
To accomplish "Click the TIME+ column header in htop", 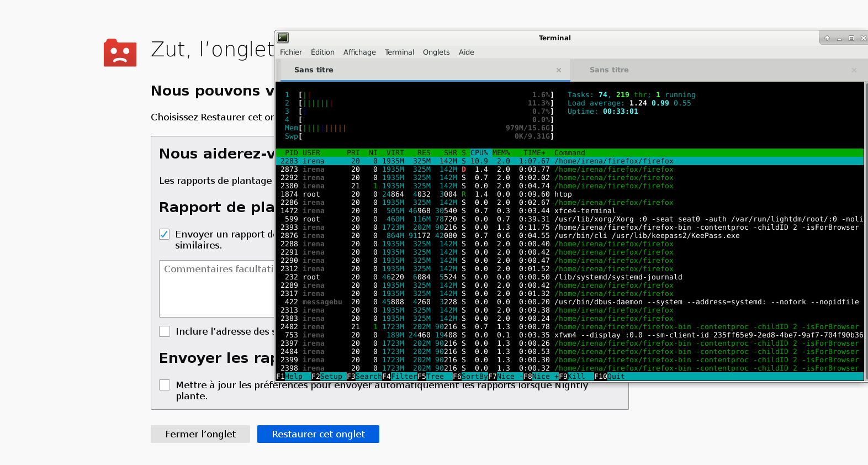I will point(534,153).
